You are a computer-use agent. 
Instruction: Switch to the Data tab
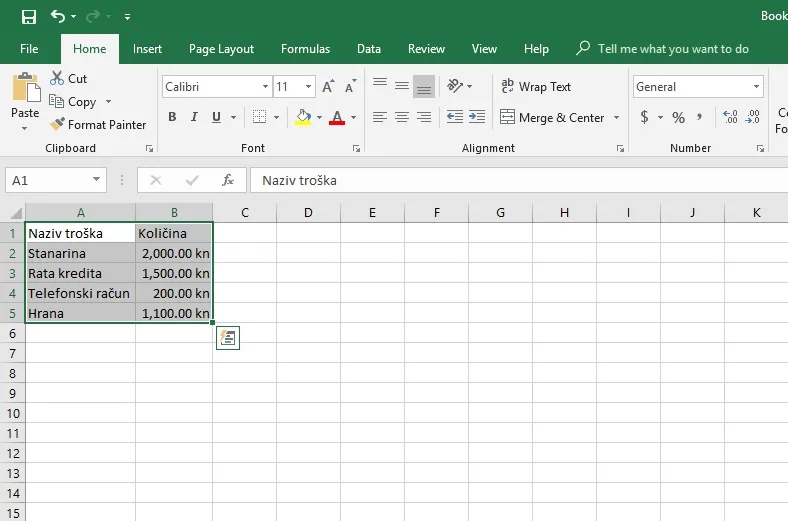(x=369, y=49)
